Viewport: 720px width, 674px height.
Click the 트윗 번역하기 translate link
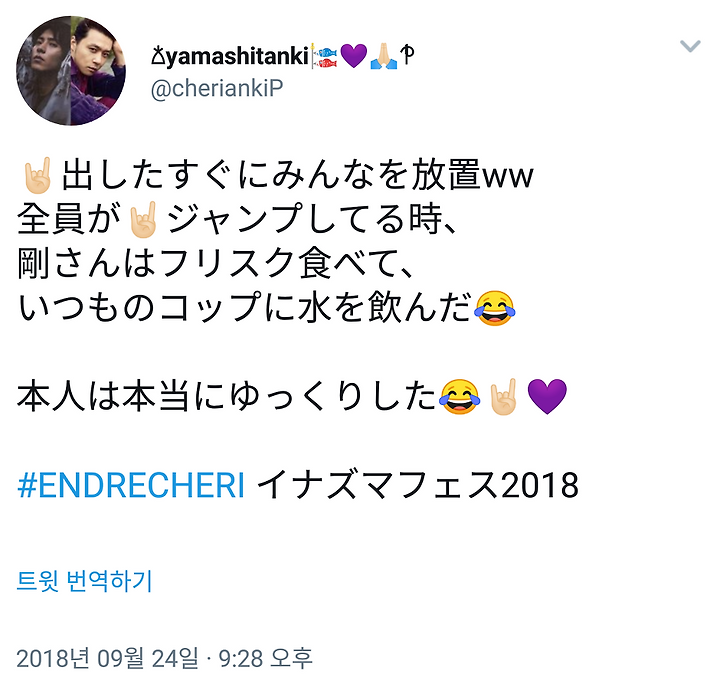(84, 581)
